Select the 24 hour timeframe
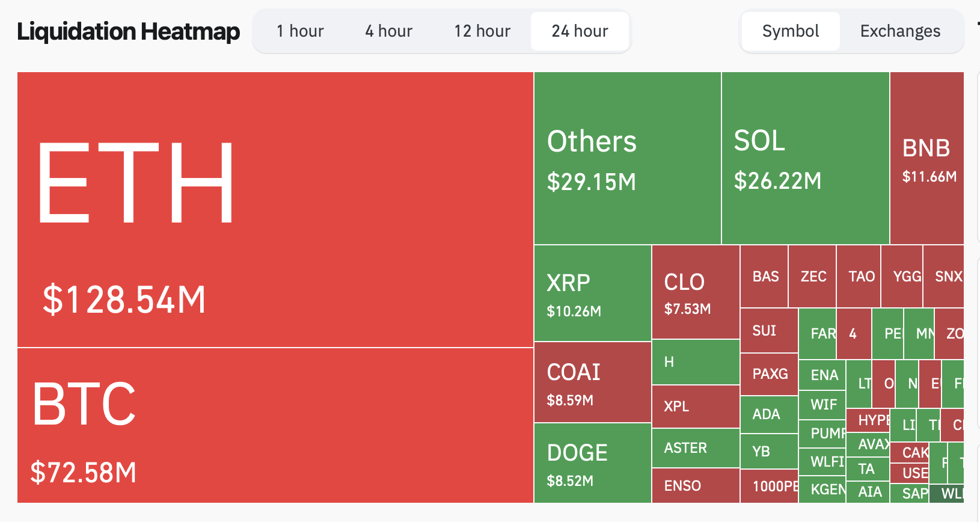980x522 pixels. (580, 31)
